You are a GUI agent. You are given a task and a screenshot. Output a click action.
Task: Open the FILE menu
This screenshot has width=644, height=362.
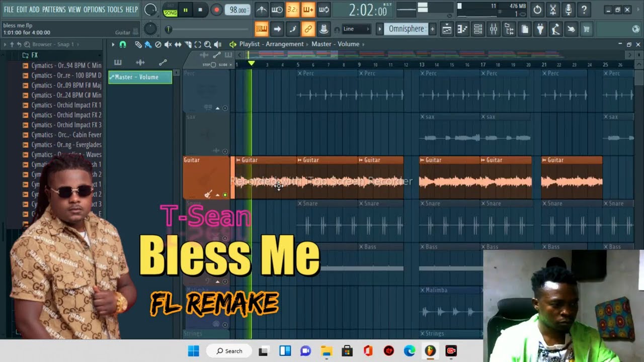point(9,10)
